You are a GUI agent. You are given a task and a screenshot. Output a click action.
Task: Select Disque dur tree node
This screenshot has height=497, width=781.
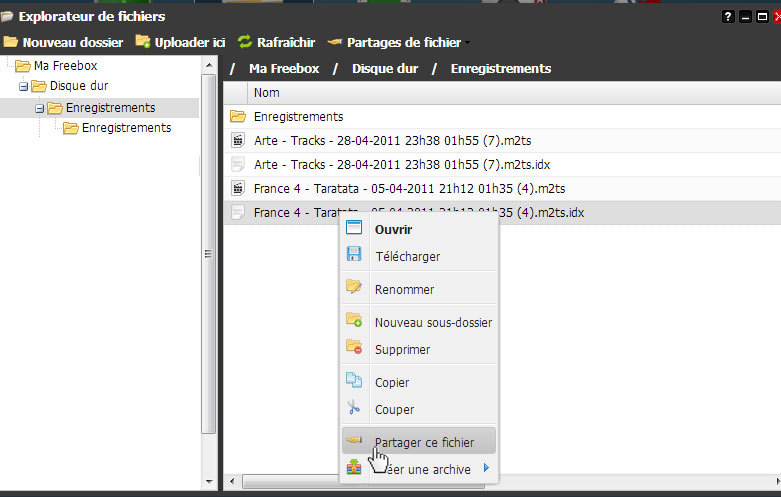(x=79, y=86)
